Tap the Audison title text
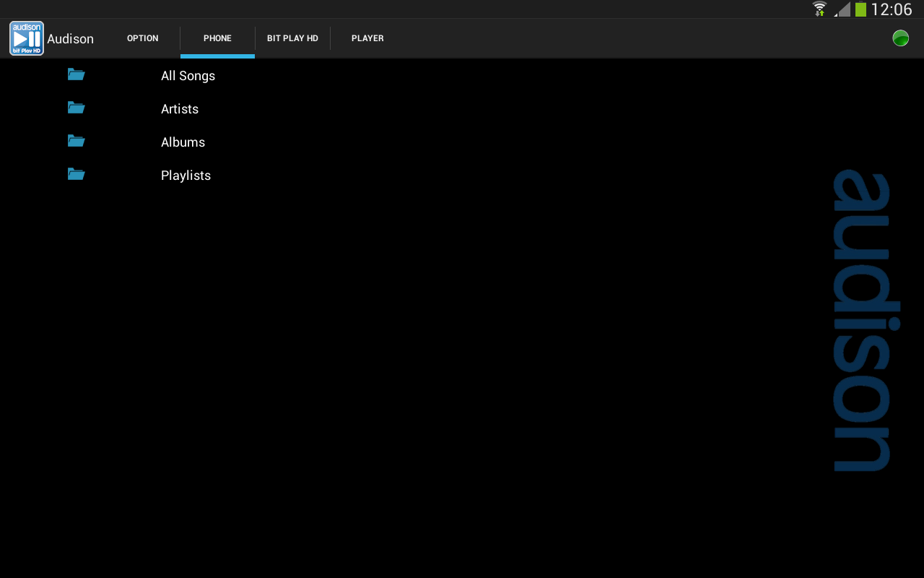This screenshot has height=578, width=924. [x=70, y=39]
